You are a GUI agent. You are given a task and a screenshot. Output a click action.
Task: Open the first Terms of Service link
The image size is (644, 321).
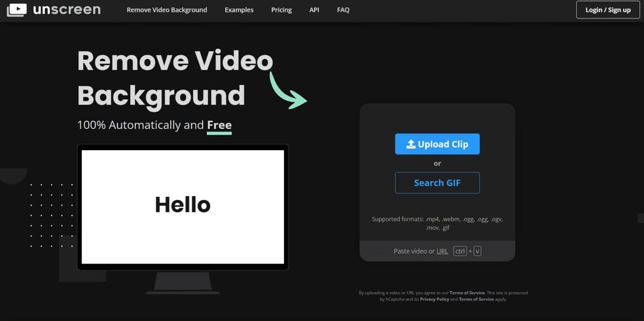click(x=466, y=293)
